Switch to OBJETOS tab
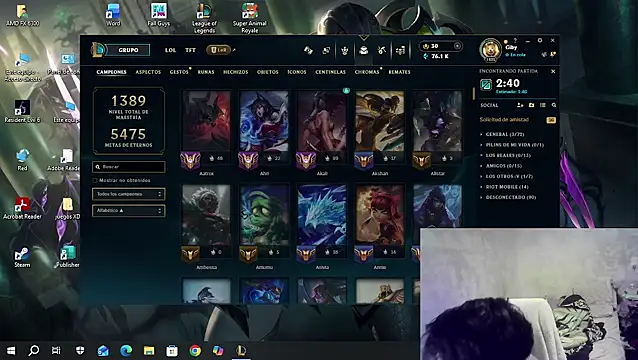Screen dimensions: 638x360 coord(268,72)
